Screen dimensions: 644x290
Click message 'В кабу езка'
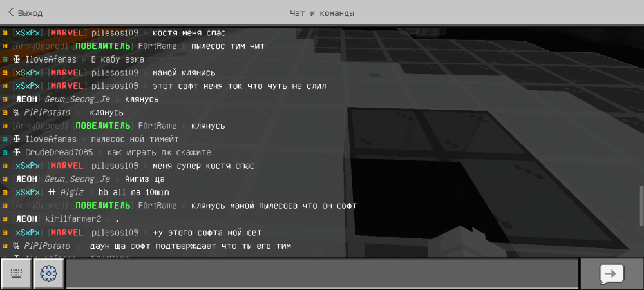click(x=117, y=59)
